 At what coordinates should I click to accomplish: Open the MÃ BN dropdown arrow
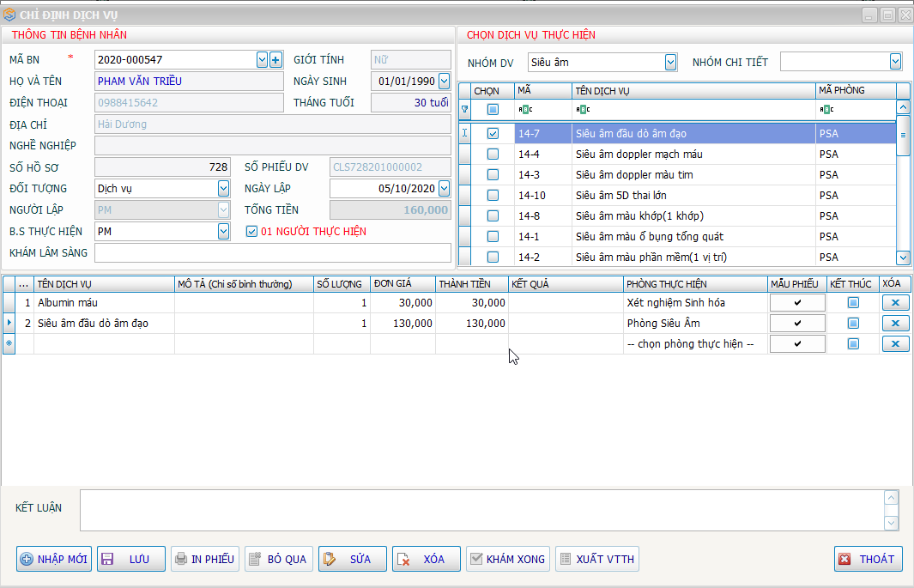[x=262, y=59]
